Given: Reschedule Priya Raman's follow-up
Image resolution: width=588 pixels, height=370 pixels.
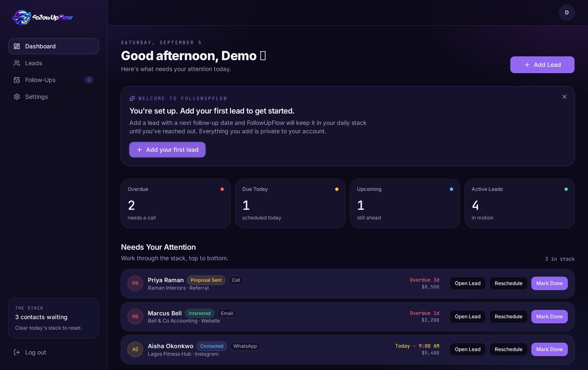Looking at the screenshot, I should tap(508, 283).
